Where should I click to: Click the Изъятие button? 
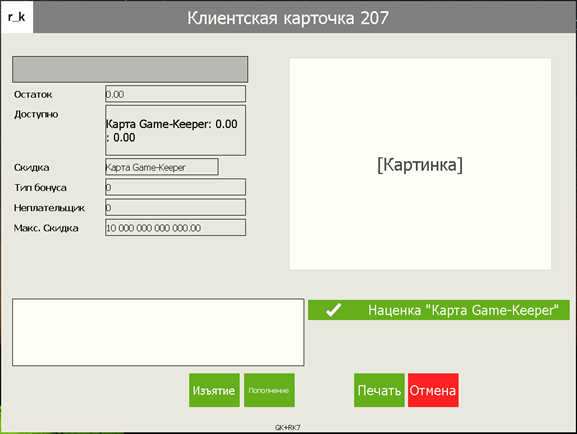coord(214,390)
